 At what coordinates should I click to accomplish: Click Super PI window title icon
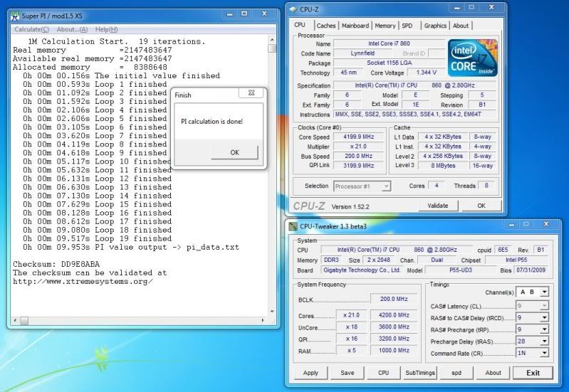[x=15, y=16]
